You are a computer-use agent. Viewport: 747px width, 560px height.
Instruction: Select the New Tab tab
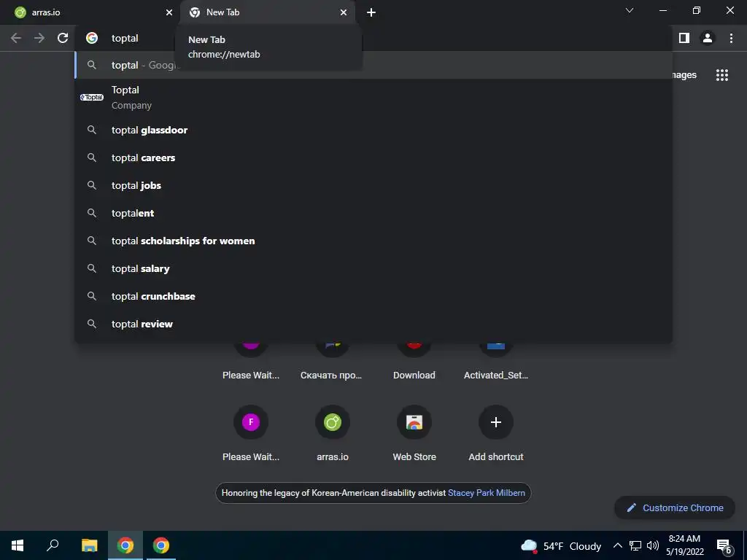click(267, 12)
